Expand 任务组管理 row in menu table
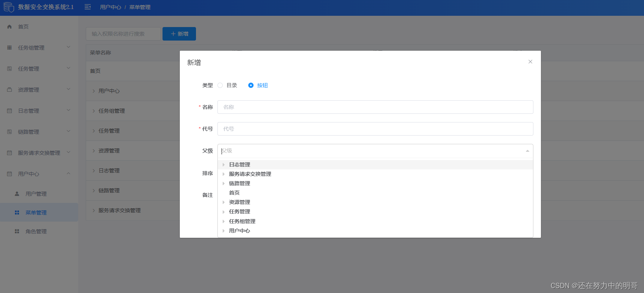The image size is (644, 293). pyautogui.click(x=94, y=111)
